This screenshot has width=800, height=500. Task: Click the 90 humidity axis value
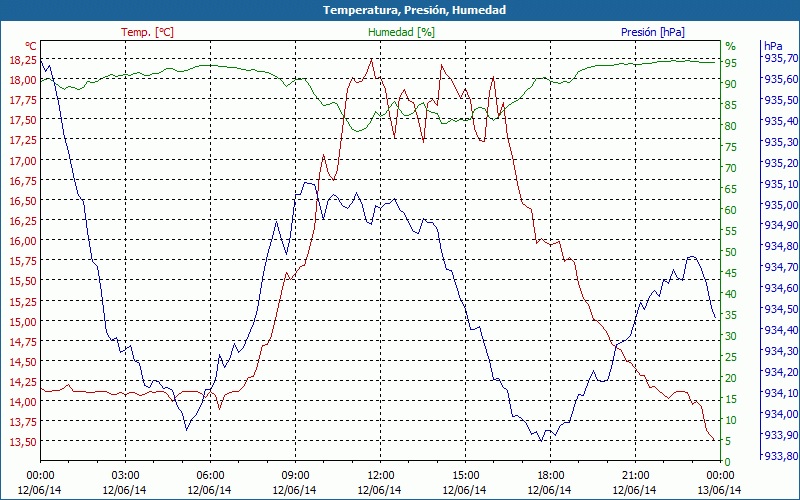pyautogui.click(x=731, y=84)
